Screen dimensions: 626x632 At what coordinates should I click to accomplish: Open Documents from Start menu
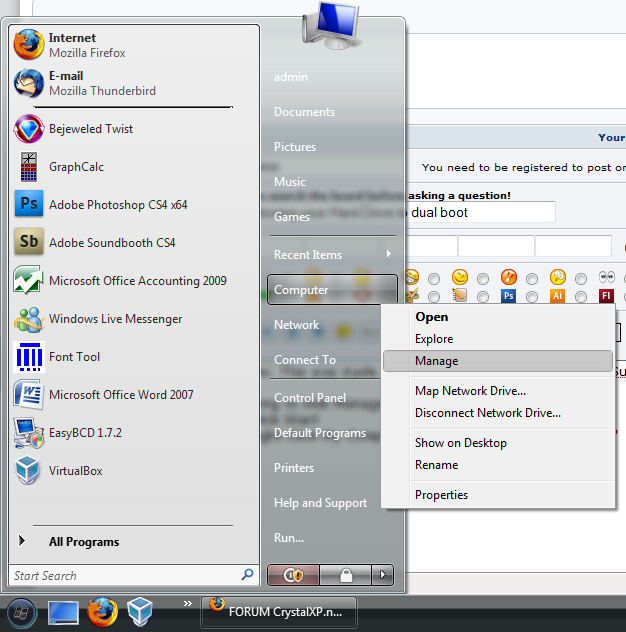point(304,112)
